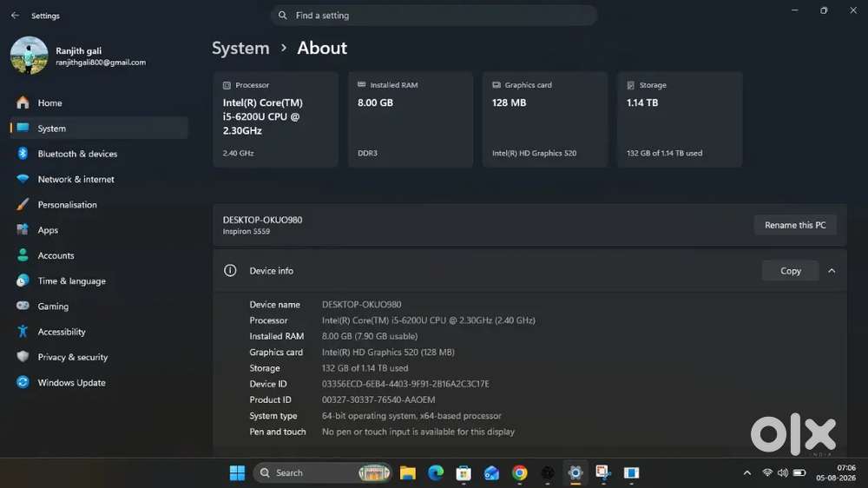Screen dimensions: 868x488
Task: Open the Apps settings section
Action: 99,230
